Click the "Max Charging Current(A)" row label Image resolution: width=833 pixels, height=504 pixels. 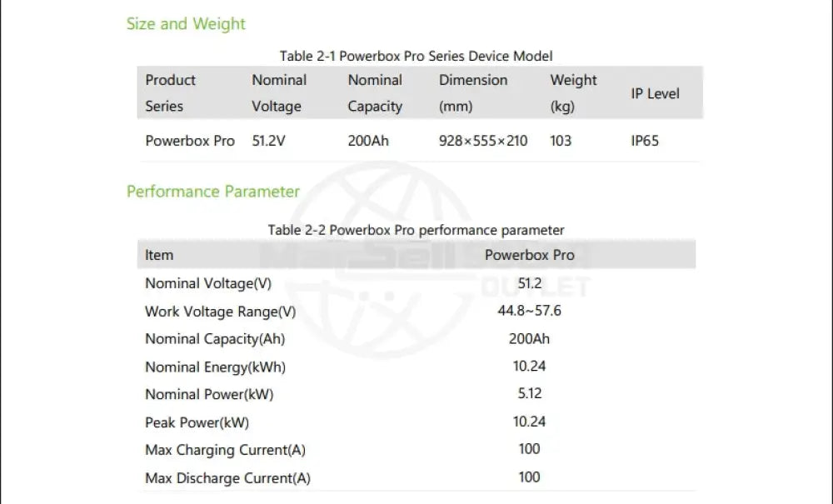[225, 451]
